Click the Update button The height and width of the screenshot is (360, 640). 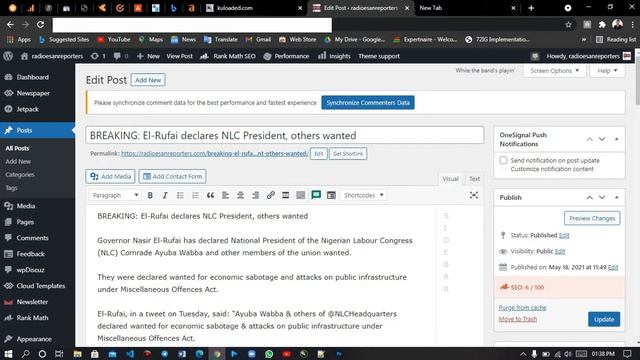pyautogui.click(x=604, y=319)
